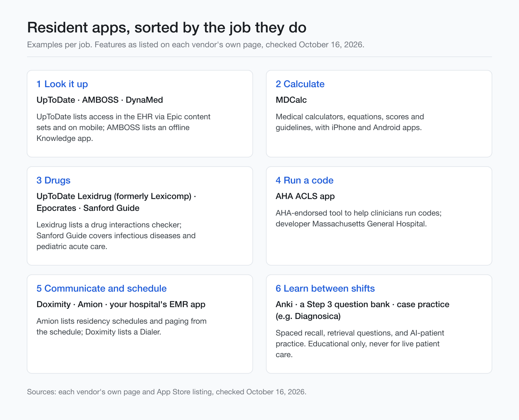Click the main title 'Resident apps, sorted by the job they do'
519x420 pixels.
(167, 27)
